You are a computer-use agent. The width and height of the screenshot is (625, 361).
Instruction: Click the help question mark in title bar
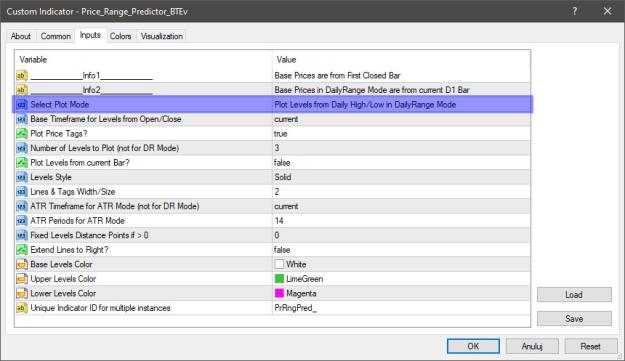pos(574,11)
